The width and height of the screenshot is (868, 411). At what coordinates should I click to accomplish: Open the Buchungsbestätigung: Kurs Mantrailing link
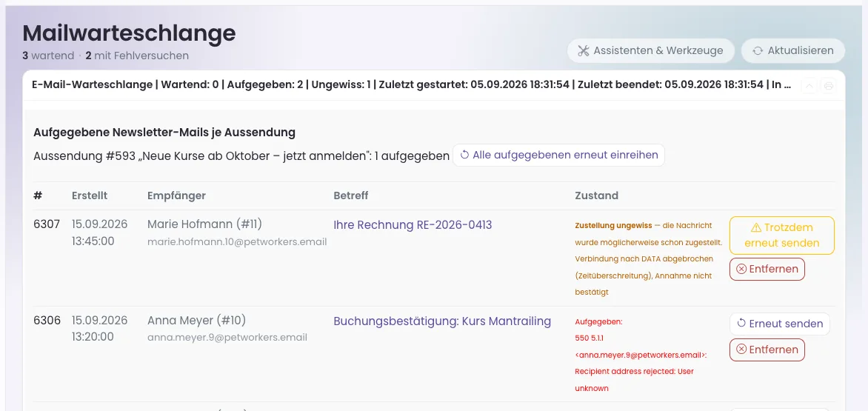pos(442,321)
